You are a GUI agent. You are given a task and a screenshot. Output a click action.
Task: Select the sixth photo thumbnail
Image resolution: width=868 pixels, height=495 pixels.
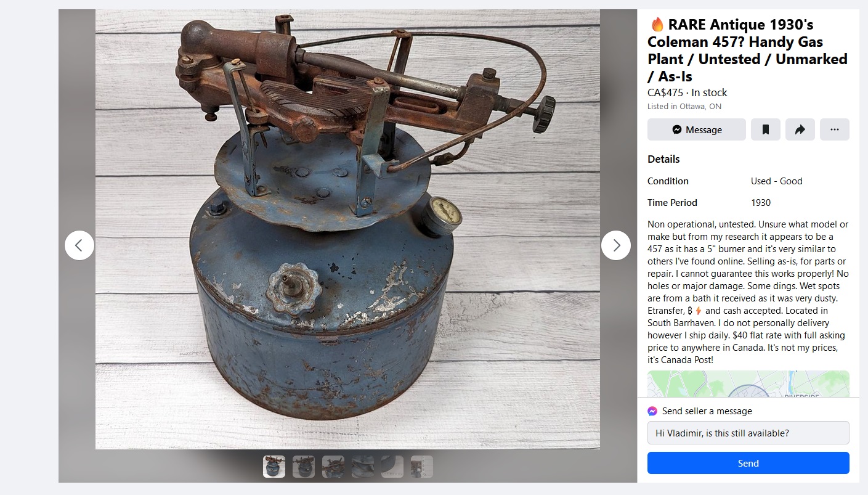click(x=422, y=467)
